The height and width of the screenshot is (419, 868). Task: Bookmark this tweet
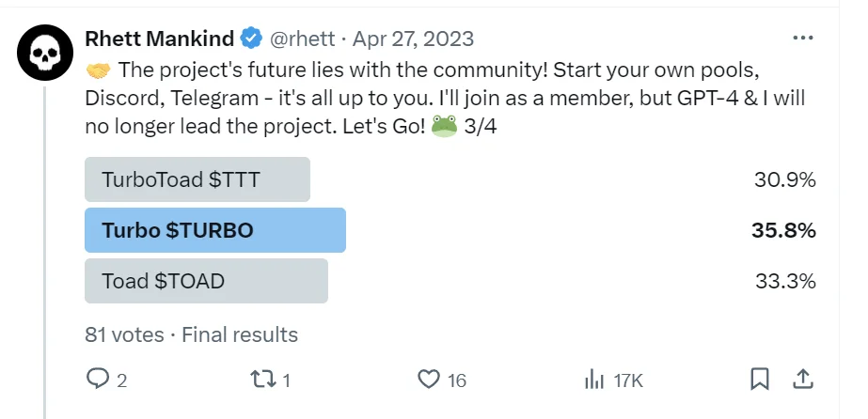pos(760,380)
